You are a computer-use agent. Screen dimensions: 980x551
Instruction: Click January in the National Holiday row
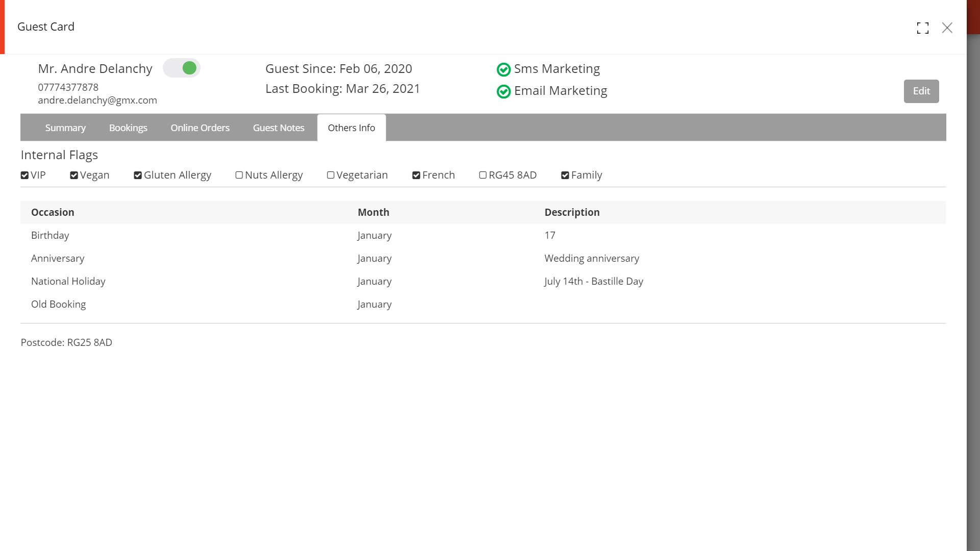tap(375, 282)
